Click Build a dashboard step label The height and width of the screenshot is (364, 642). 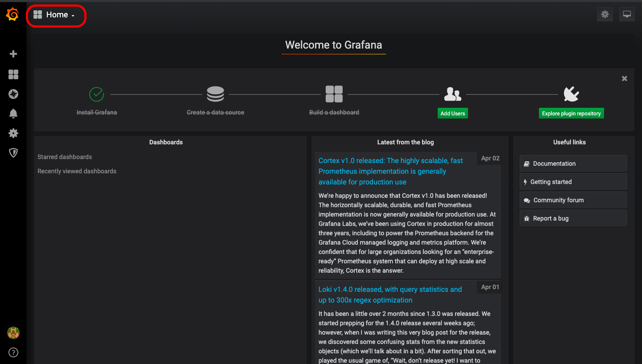[334, 112]
